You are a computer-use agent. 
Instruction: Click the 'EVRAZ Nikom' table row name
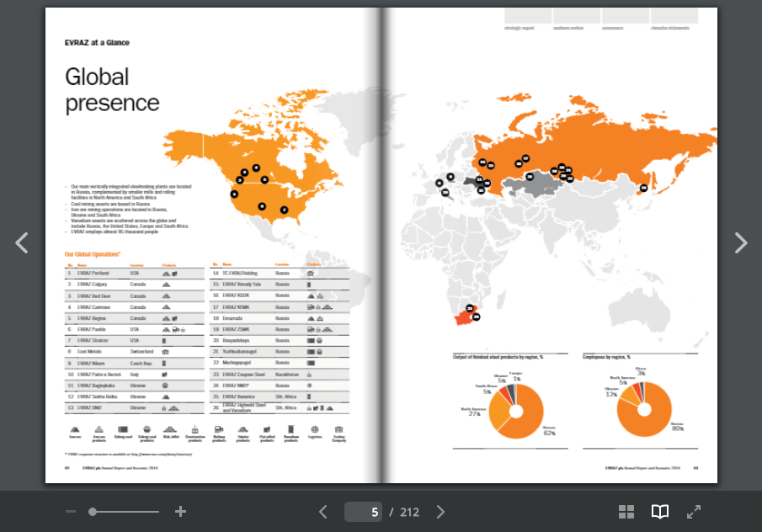pyautogui.click(x=91, y=364)
